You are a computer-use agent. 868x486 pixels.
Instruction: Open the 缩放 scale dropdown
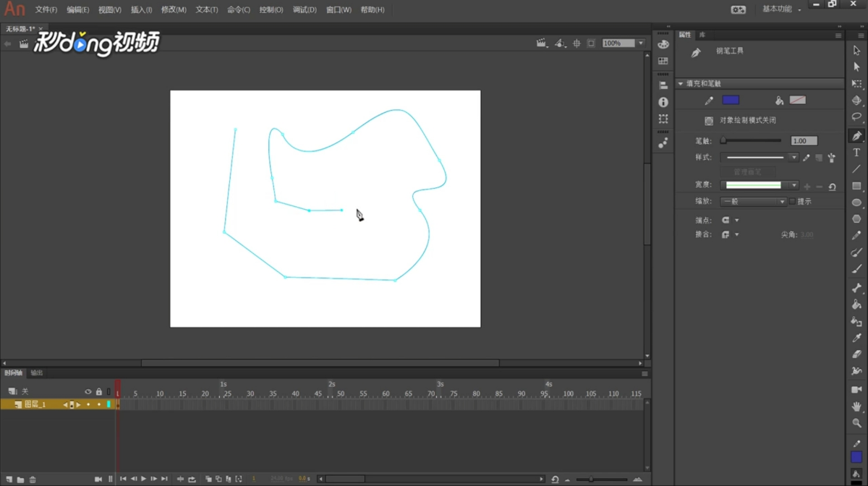753,202
